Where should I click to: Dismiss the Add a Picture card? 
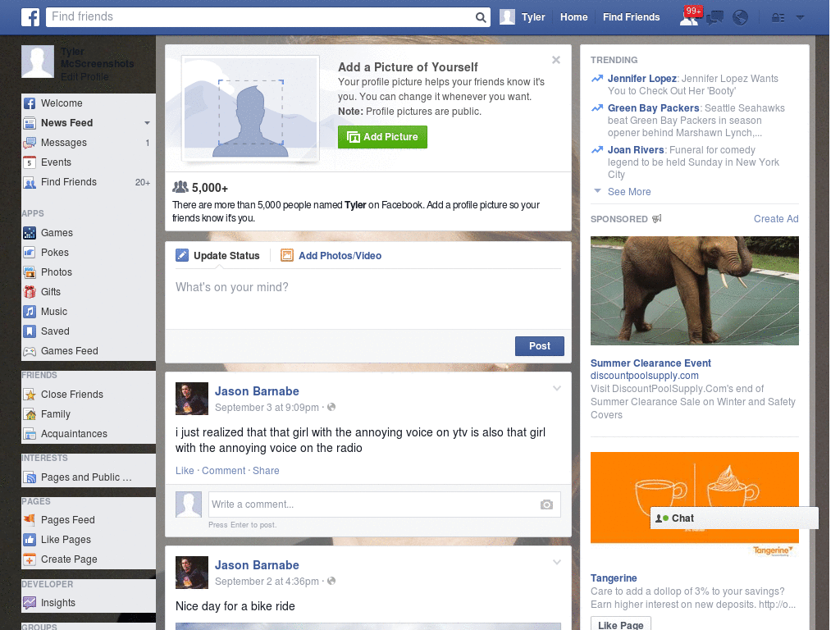[556, 60]
